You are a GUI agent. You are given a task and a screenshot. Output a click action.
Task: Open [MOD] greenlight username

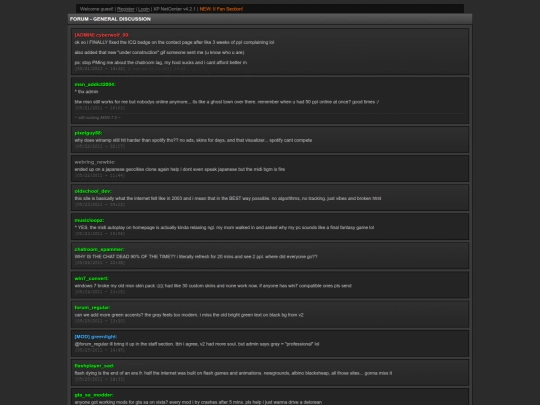[96, 337]
